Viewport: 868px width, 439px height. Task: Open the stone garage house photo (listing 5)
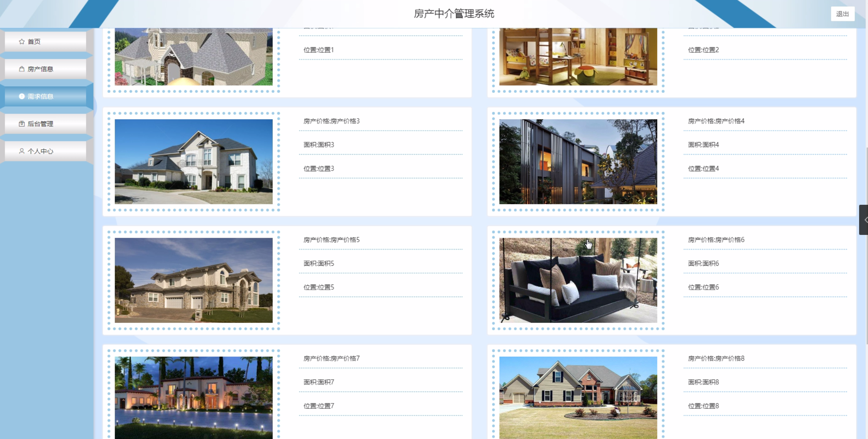click(x=193, y=280)
